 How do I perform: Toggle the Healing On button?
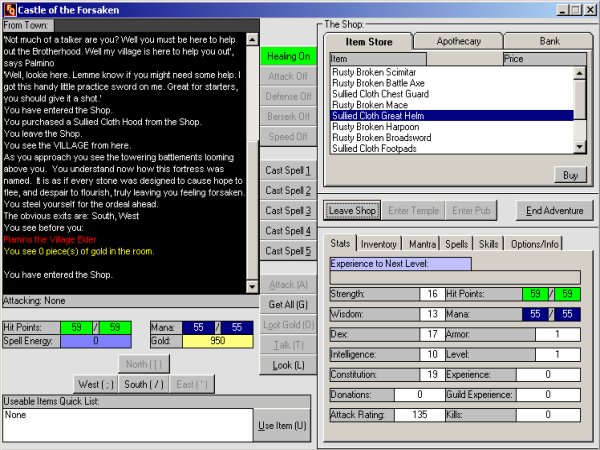click(x=287, y=57)
